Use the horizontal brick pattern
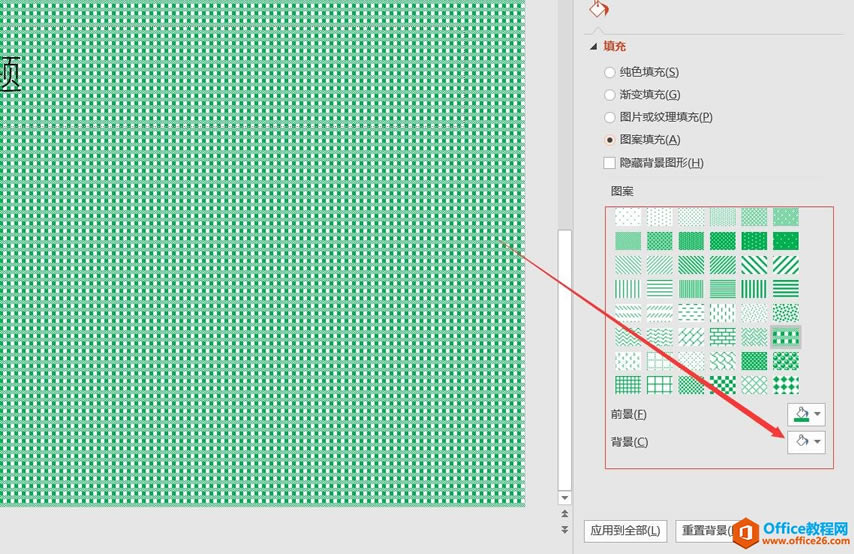854x554 pixels. click(723, 337)
